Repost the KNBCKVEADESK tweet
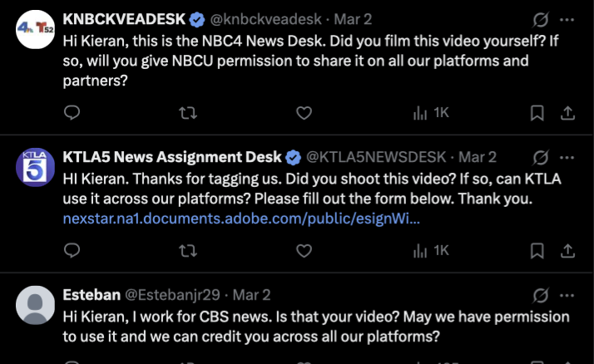Screen dimensions: 594x364 pyautogui.click(x=188, y=113)
